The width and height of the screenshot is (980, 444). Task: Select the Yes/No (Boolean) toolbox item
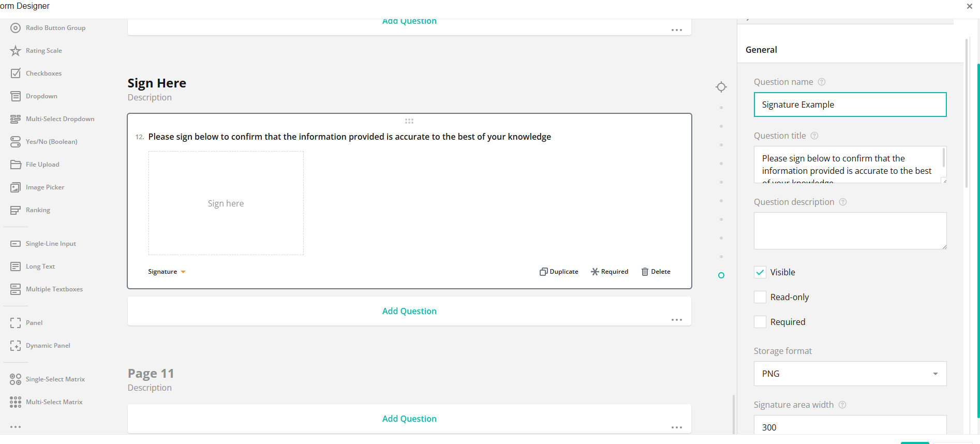pyautogui.click(x=44, y=142)
